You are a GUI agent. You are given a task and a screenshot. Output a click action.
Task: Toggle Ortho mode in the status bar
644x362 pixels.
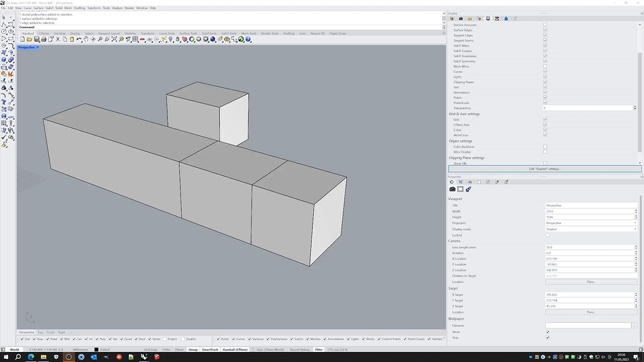[166, 349]
